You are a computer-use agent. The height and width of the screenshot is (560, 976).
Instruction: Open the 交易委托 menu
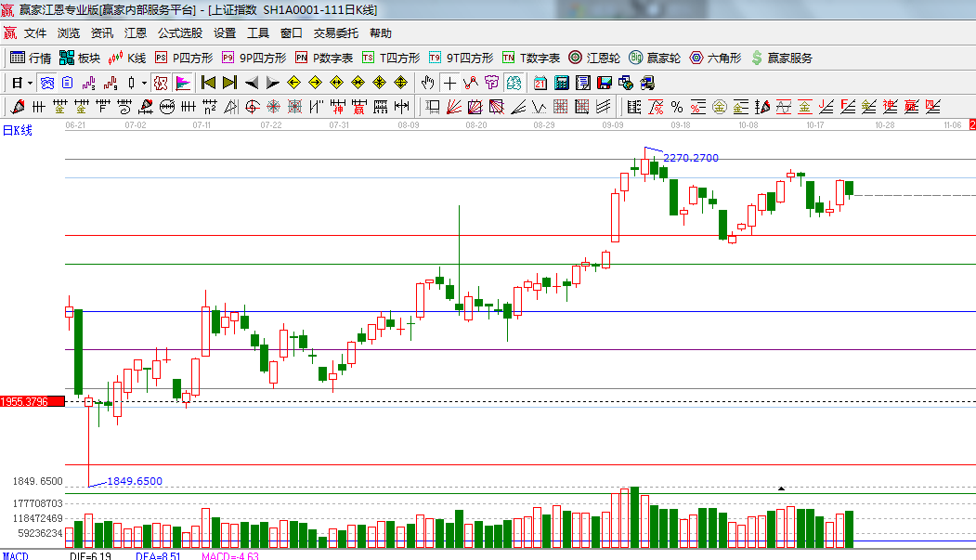[335, 33]
